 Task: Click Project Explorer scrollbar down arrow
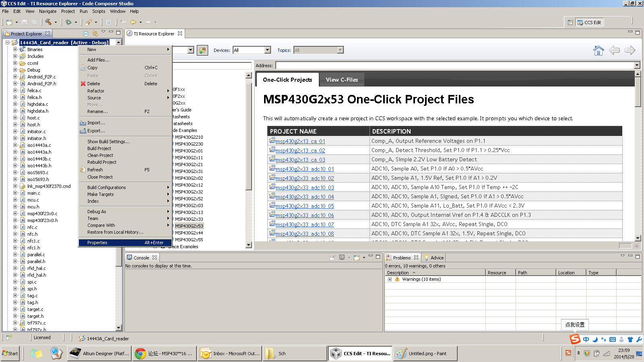(118, 328)
